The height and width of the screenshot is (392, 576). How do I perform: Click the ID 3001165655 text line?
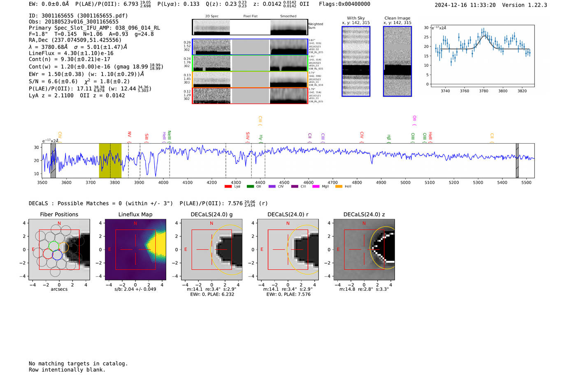pos(78,16)
